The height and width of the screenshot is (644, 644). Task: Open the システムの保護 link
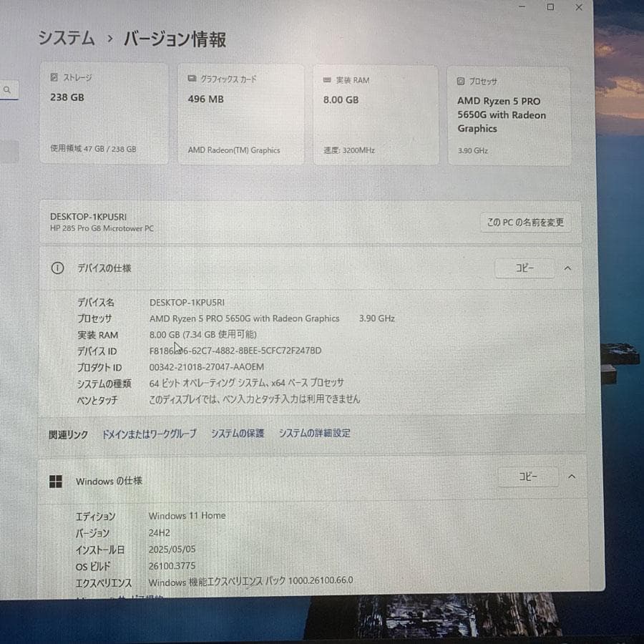(x=237, y=433)
